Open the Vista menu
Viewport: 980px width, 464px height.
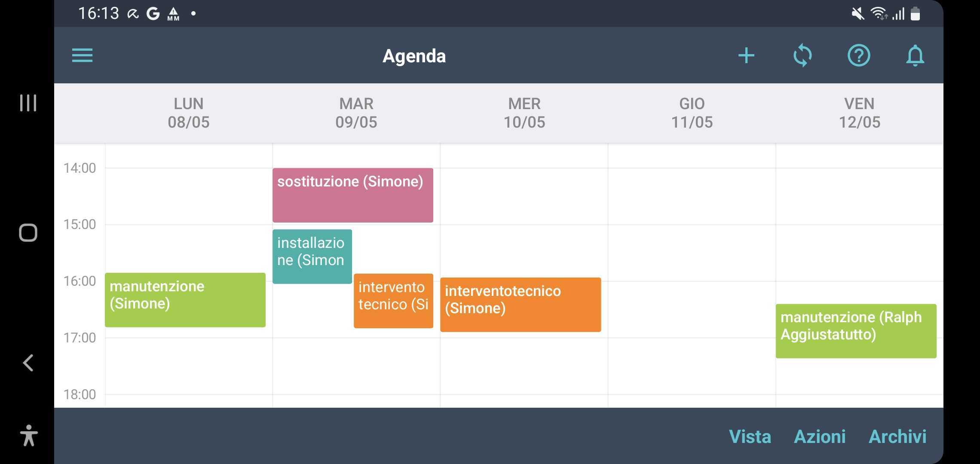point(750,437)
